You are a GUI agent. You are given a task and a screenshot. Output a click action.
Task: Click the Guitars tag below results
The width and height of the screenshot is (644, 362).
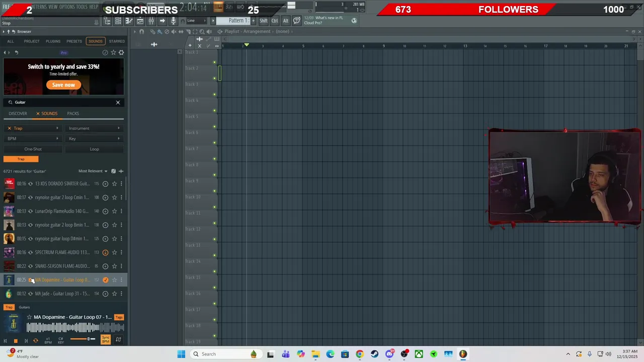[x=24, y=307]
